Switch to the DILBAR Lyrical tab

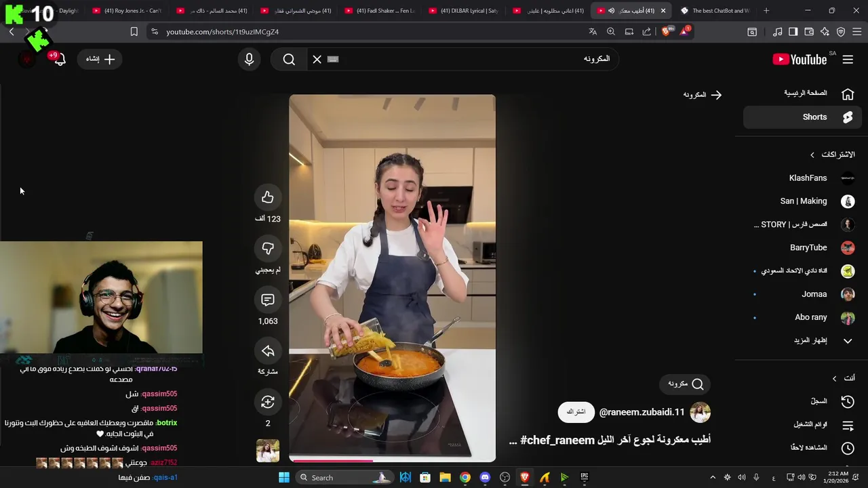click(464, 11)
